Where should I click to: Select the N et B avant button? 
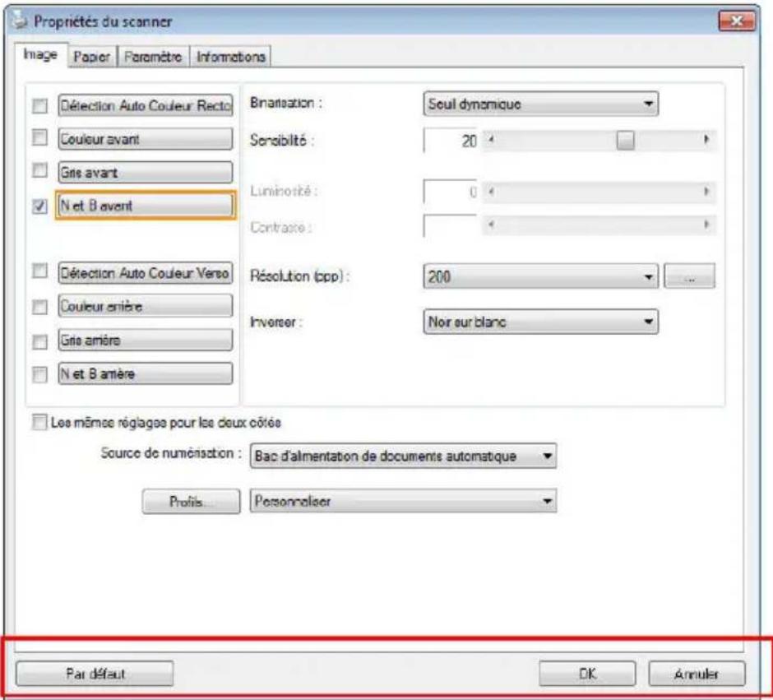(146, 206)
